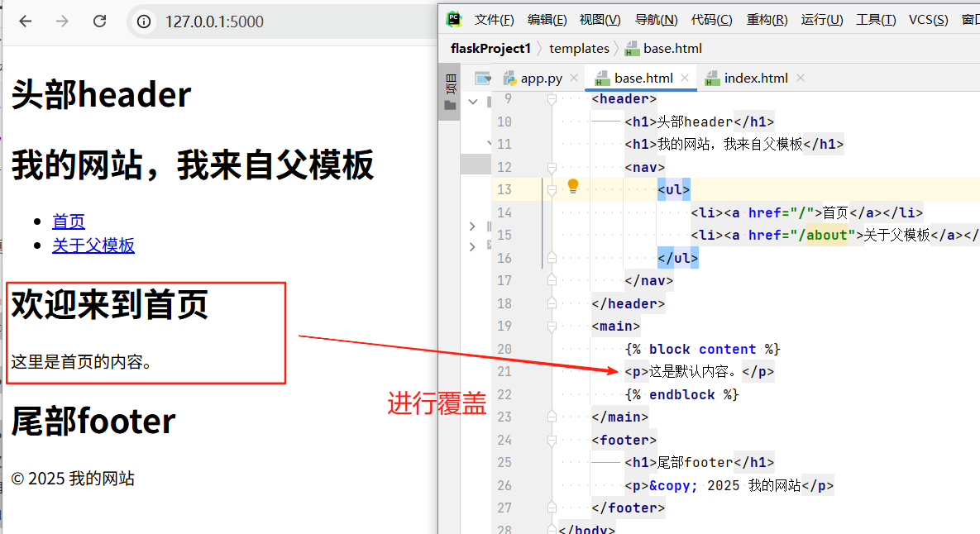Click the 这里是首页的内容。 paragraph in the browser
980x534 pixels.
(x=82, y=361)
